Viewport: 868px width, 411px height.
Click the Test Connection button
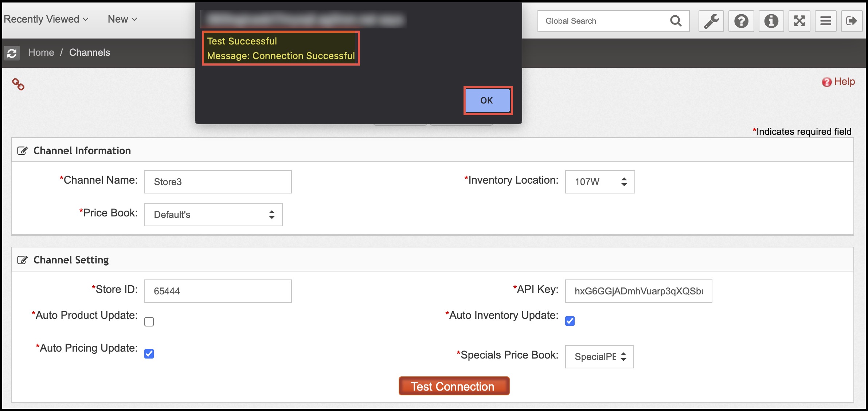pyautogui.click(x=454, y=386)
